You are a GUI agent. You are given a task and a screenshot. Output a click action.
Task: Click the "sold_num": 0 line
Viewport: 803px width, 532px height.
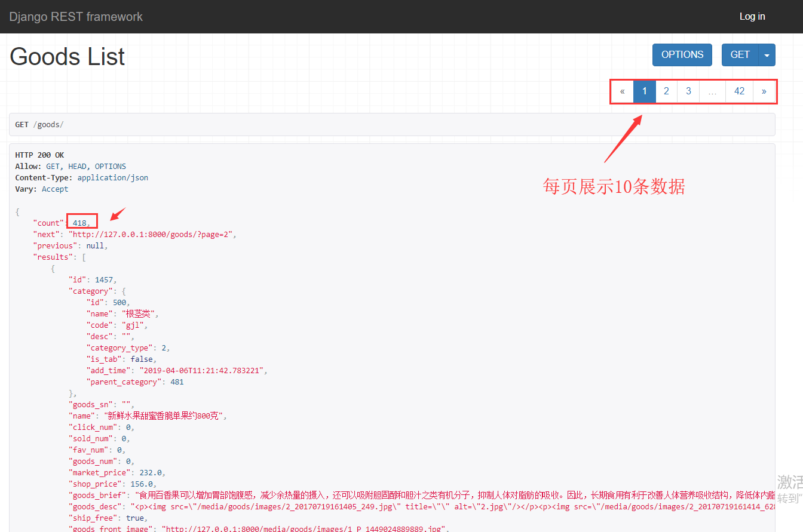100,438
